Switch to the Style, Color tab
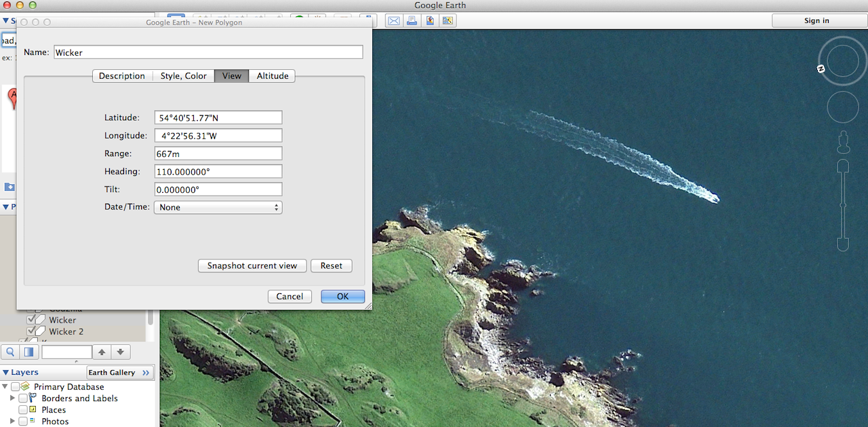 coord(183,76)
